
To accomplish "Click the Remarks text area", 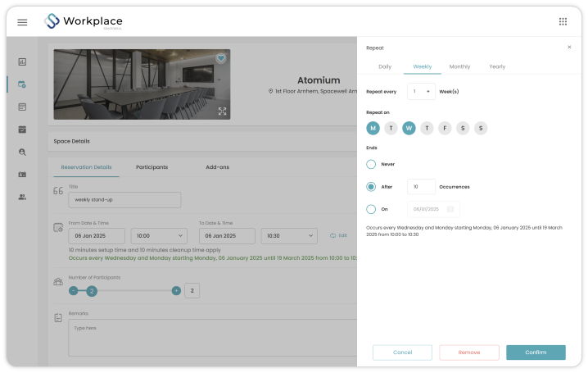I will 213,338.
